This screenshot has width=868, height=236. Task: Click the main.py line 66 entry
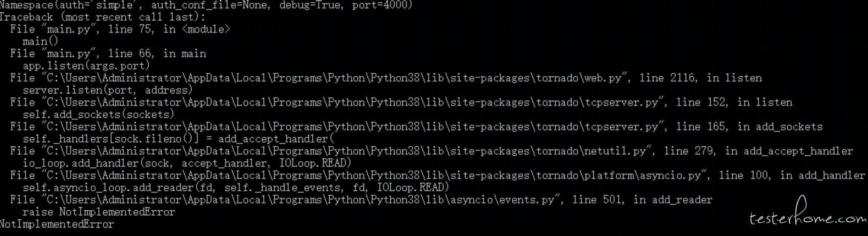[108, 54]
